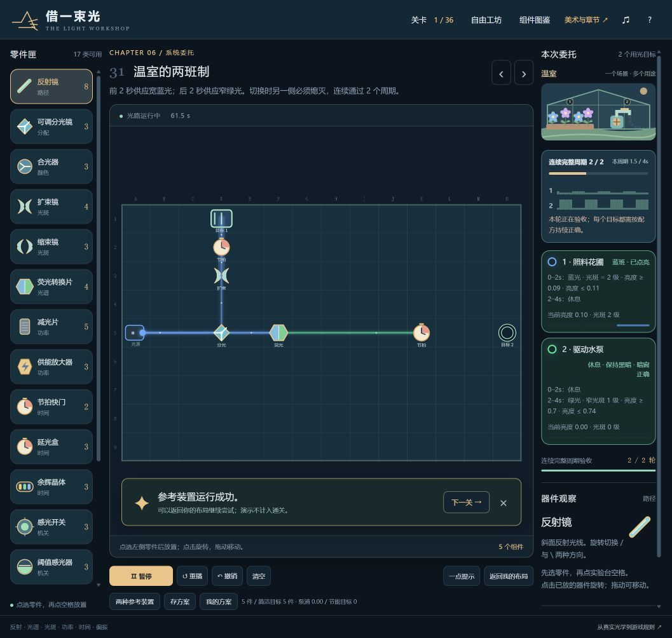Go to the previous level arrow
This screenshot has height=638, width=672.
[501, 73]
